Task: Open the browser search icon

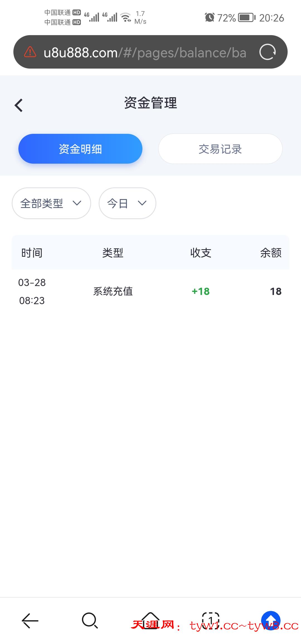Action: point(90,621)
